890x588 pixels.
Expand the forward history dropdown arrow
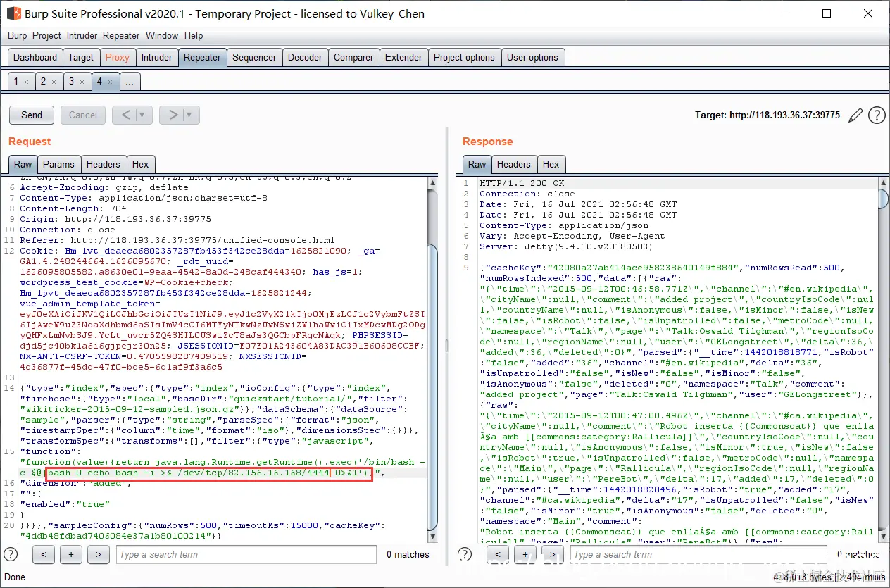point(191,115)
